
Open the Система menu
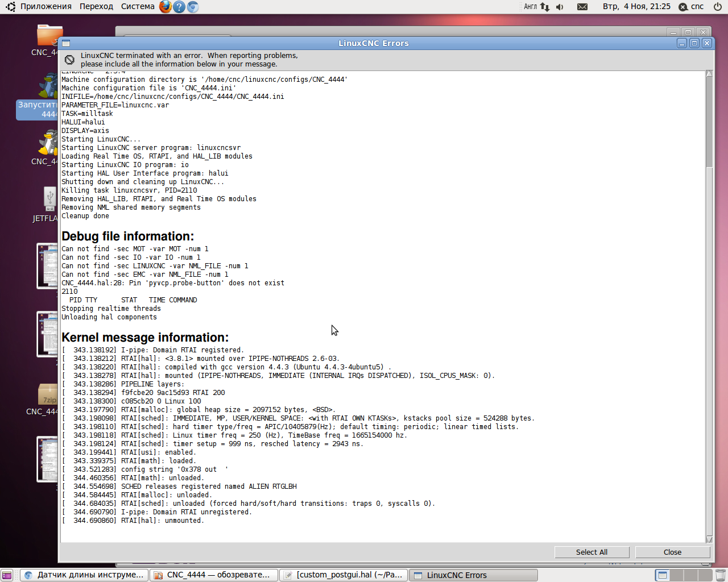(x=138, y=7)
